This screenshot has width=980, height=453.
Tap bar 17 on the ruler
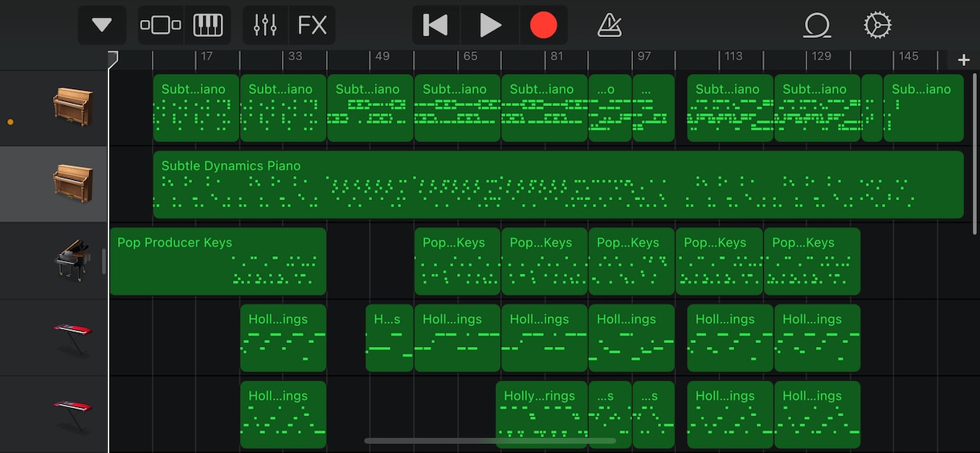pos(206,56)
